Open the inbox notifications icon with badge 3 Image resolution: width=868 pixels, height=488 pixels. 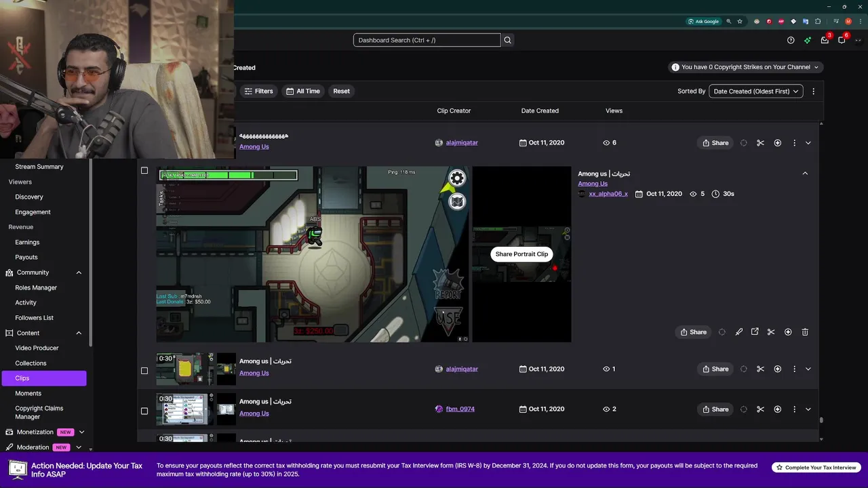tap(825, 40)
